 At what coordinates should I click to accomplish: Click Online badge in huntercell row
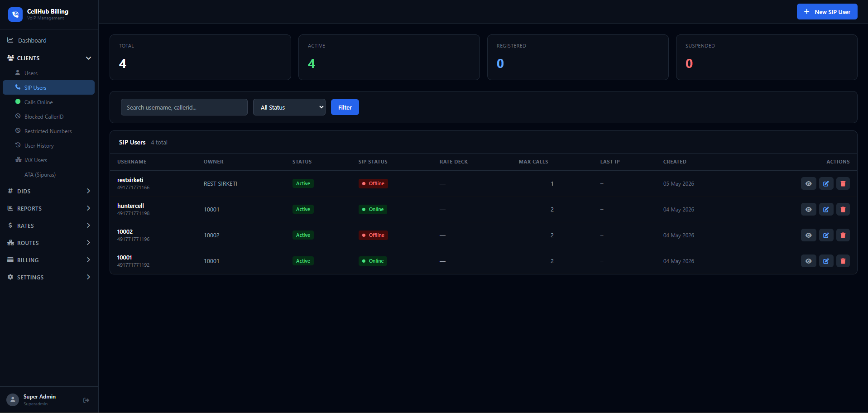[373, 209]
